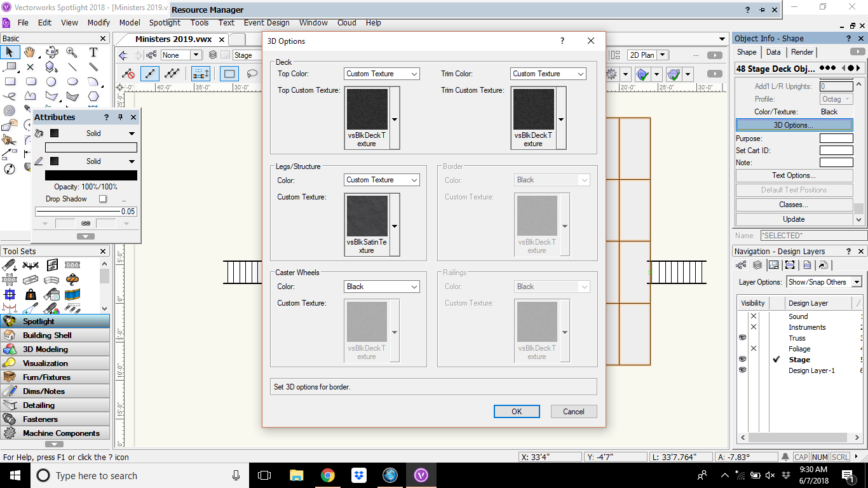Click the black pen color bar in Attributes
This screenshot has width=868, height=488.
91,175
